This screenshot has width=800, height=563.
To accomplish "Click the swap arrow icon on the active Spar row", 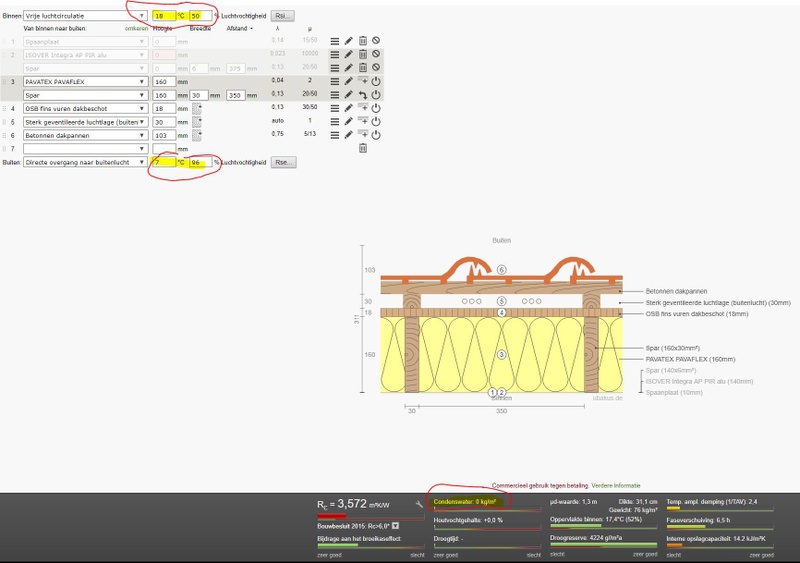I will [363, 95].
